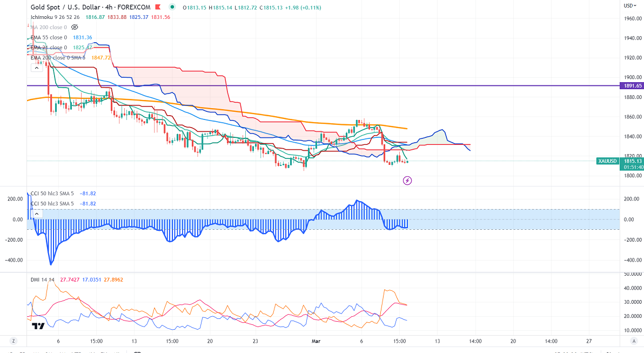
Task: Collapse the CCI pane indicator legend
Action: [x=37, y=214]
